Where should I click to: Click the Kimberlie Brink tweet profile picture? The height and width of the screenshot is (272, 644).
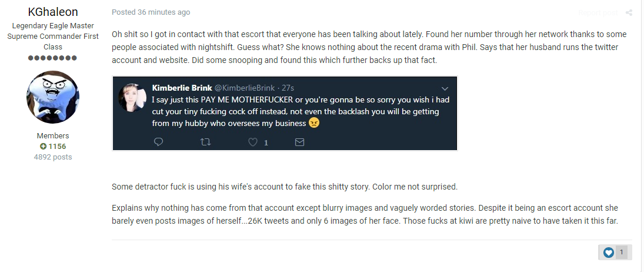[x=132, y=98]
